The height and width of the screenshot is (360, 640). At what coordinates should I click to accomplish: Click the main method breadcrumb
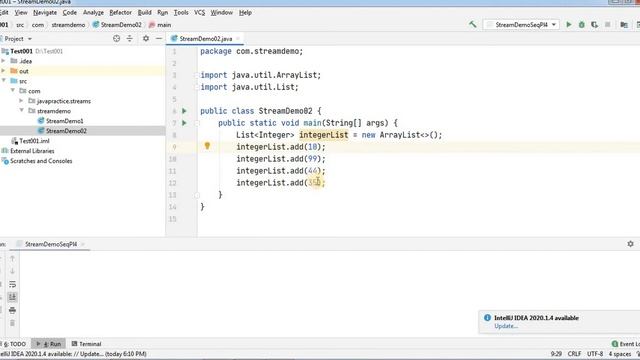[x=160, y=25]
